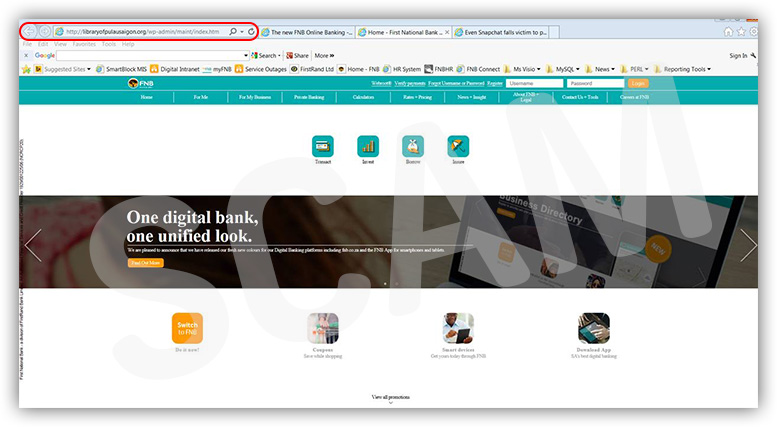Open the 'For Me' navigation item
This screenshot has width=777, height=427.
click(x=201, y=97)
